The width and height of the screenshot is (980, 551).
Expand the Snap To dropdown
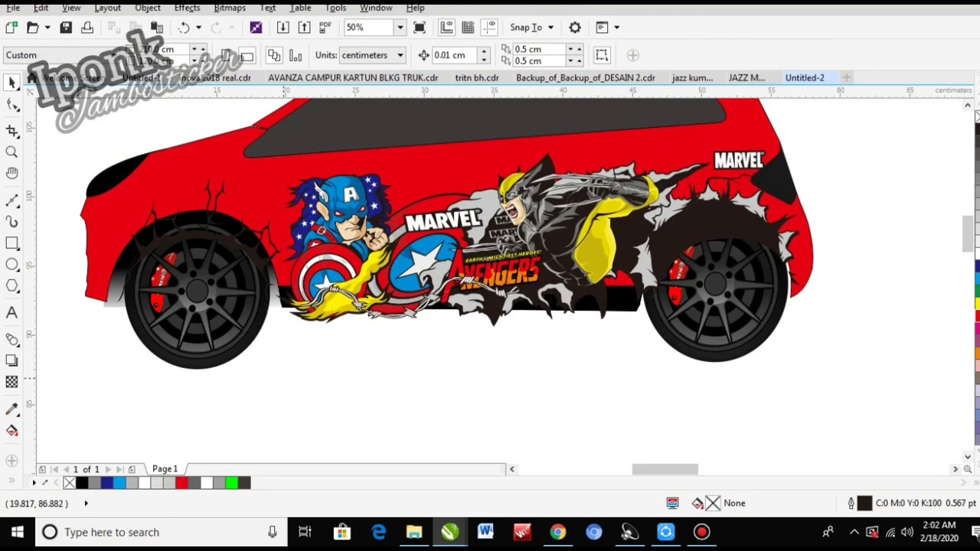point(550,28)
